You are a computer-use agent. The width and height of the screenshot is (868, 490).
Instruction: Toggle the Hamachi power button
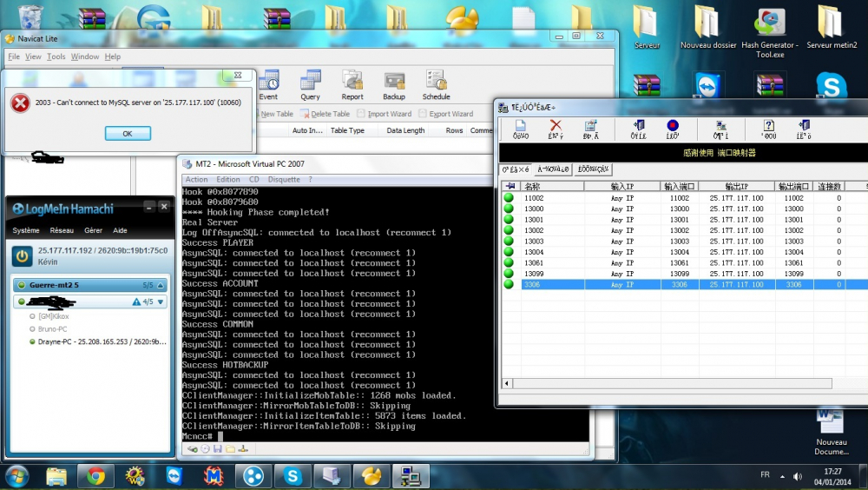click(x=23, y=256)
